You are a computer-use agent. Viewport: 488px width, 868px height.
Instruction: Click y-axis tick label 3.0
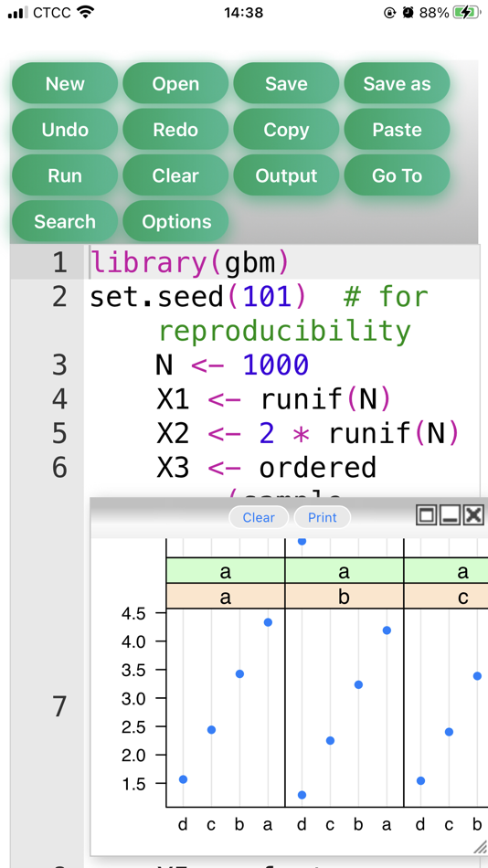point(133,699)
